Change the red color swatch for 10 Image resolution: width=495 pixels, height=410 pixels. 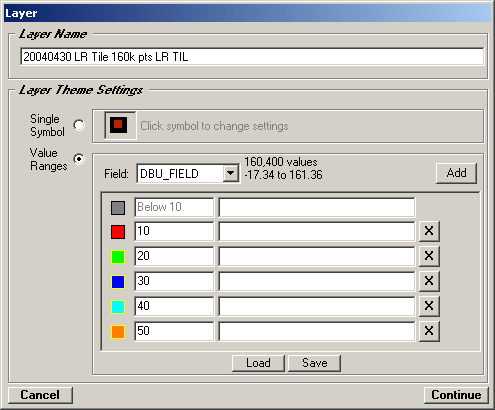tap(118, 232)
